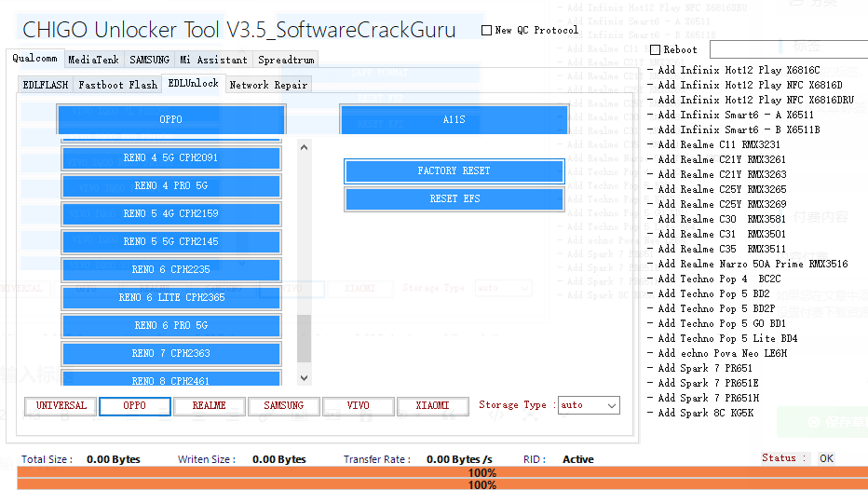Image resolution: width=868 pixels, height=490 pixels.
Task: Switch to the Qualcomm tab
Action: (34, 58)
